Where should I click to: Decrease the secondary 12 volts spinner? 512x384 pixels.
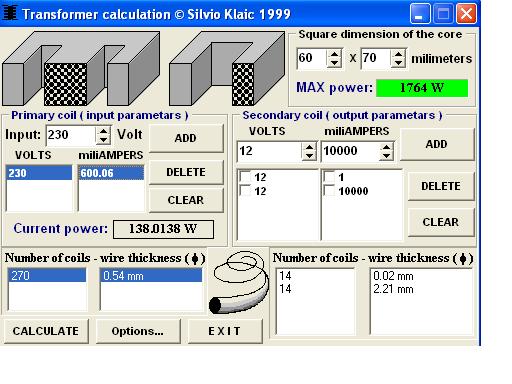click(310, 155)
